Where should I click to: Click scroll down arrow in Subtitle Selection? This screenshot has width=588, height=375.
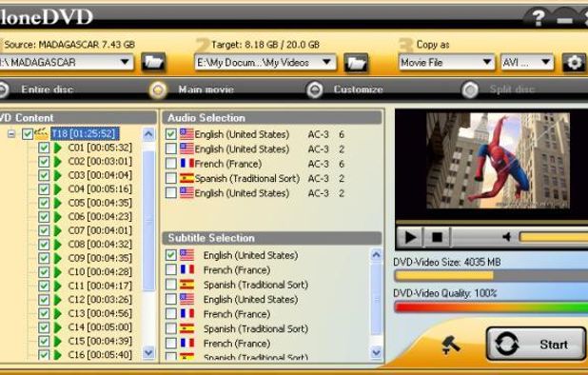376,352
